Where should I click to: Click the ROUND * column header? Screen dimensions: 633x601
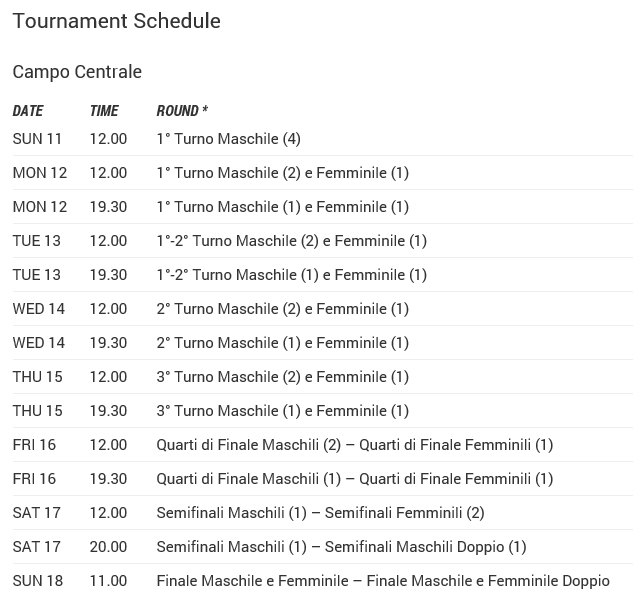pyautogui.click(x=182, y=111)
